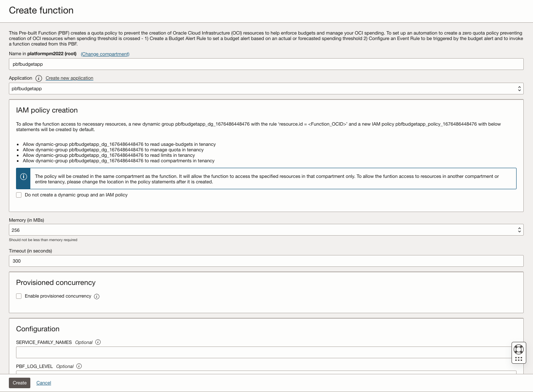Check Do not create a dynamic group option
The width and height of the screenshot is (533, 392).
pyautogui.click(x=19, y=195)
